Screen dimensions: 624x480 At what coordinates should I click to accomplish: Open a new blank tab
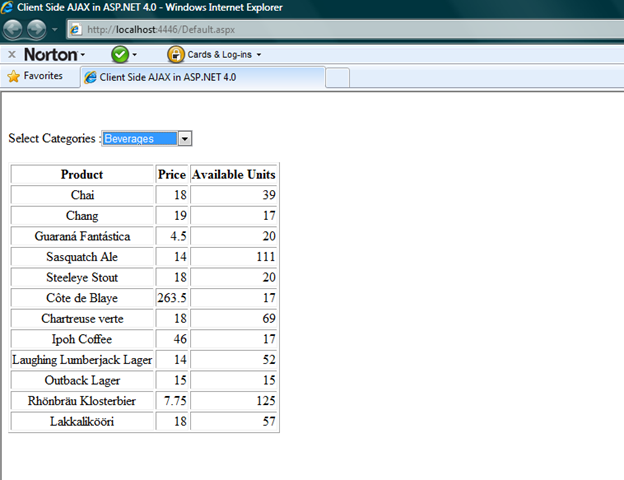click(337, 78)
